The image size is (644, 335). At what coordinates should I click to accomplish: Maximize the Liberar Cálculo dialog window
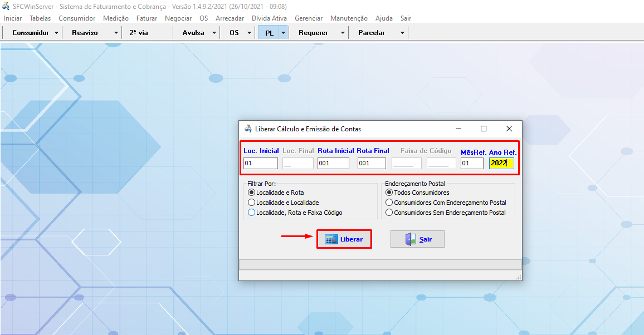point(484,129)
